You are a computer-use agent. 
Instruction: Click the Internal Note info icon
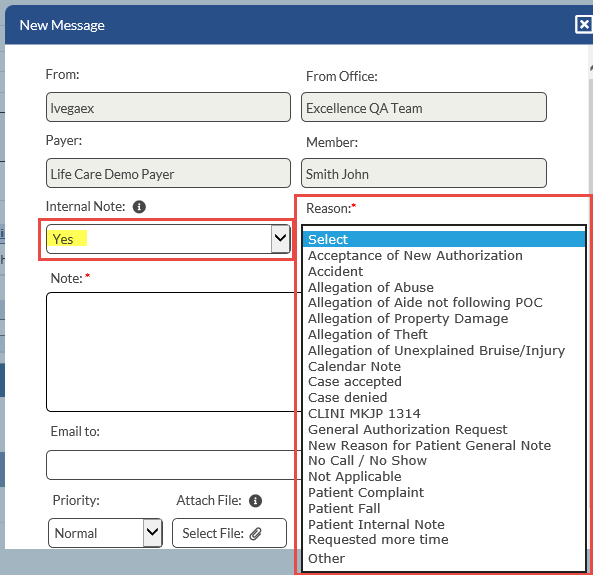tap(139, 207)
